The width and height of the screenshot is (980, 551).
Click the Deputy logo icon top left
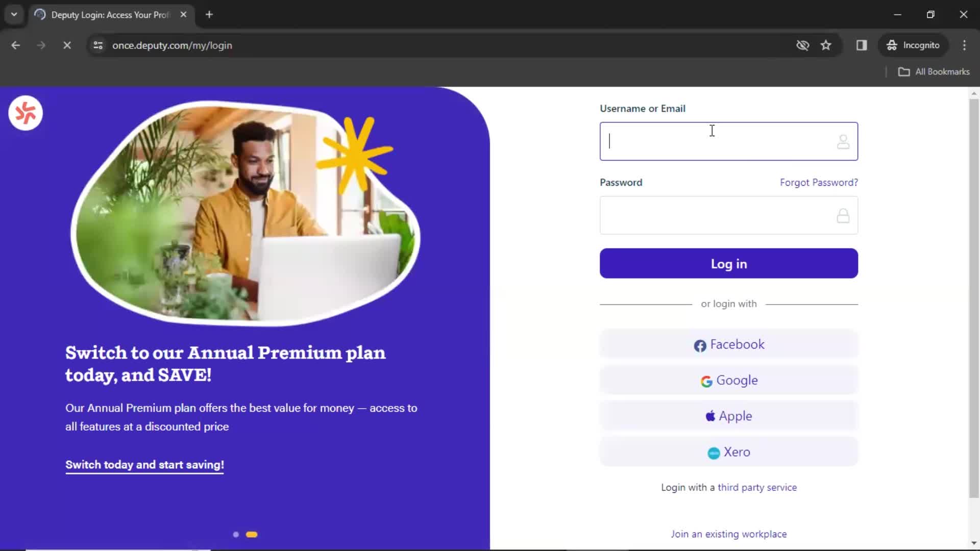pyautogui.click(x=26, y=112)
